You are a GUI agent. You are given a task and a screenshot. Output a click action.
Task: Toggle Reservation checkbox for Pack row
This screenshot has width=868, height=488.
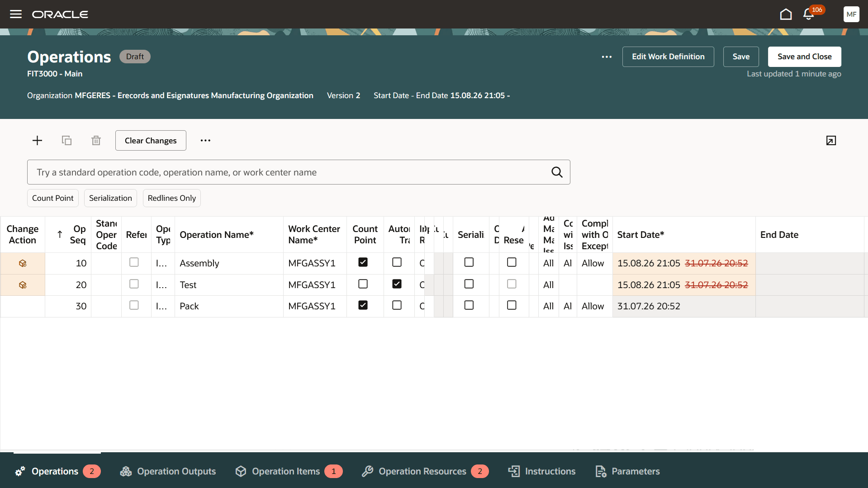point(512,305)
